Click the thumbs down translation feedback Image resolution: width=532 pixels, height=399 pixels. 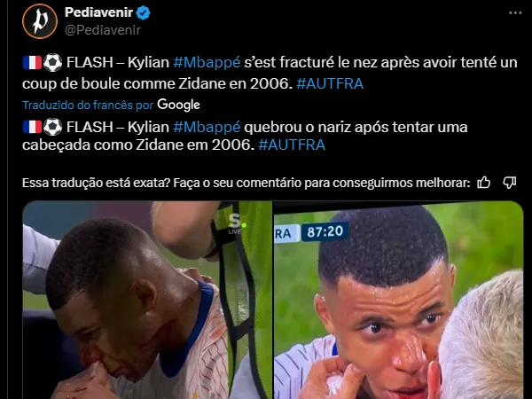[510, 183]
